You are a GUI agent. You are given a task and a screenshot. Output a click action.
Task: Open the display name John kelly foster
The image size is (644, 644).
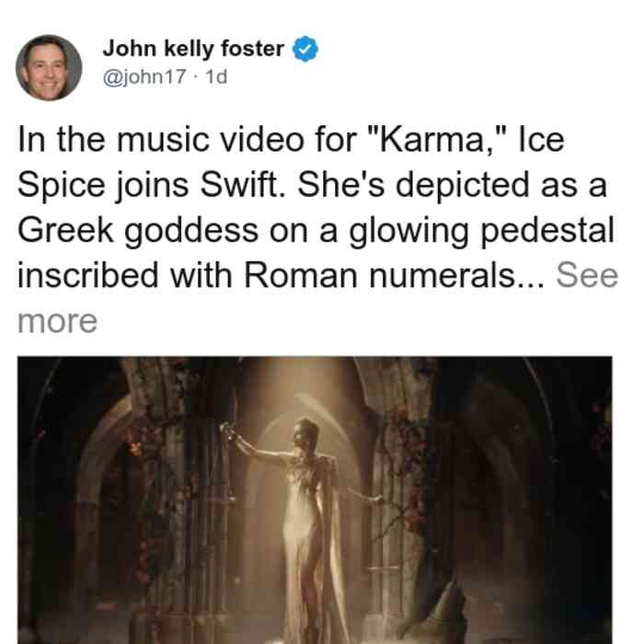(x=193, y=49)
